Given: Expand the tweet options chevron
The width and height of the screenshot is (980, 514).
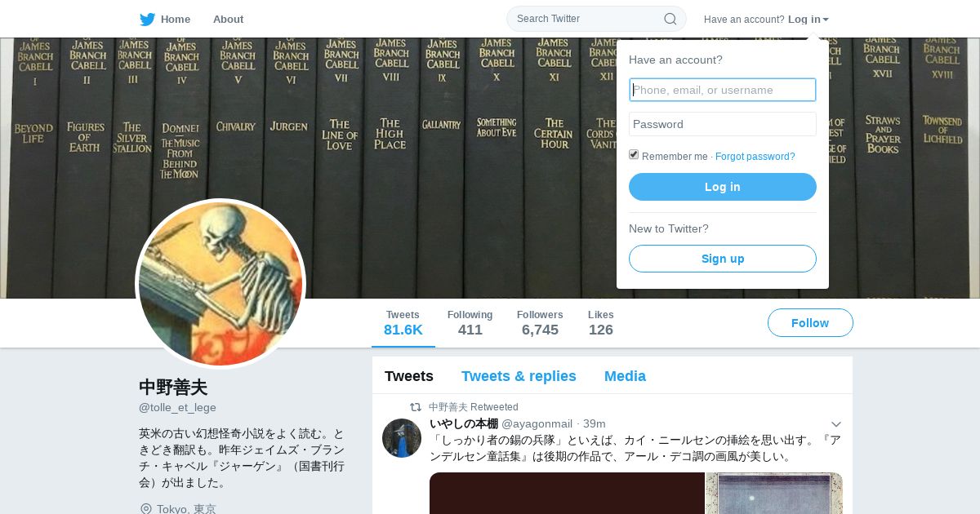Looking at the screenshot, I should 835,424.
